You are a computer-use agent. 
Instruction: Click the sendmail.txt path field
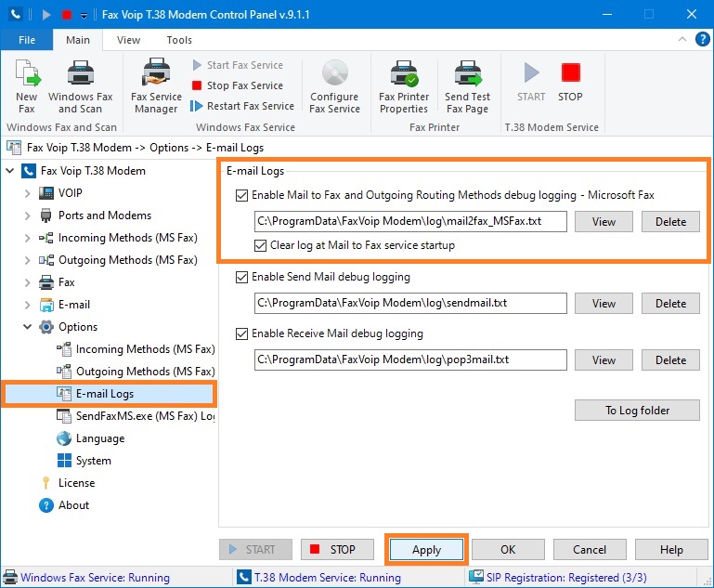(410, 304)
